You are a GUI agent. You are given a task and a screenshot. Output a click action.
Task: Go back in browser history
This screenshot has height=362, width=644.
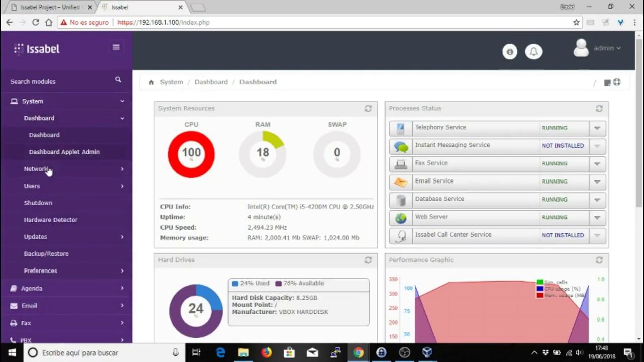pos(9,22)
